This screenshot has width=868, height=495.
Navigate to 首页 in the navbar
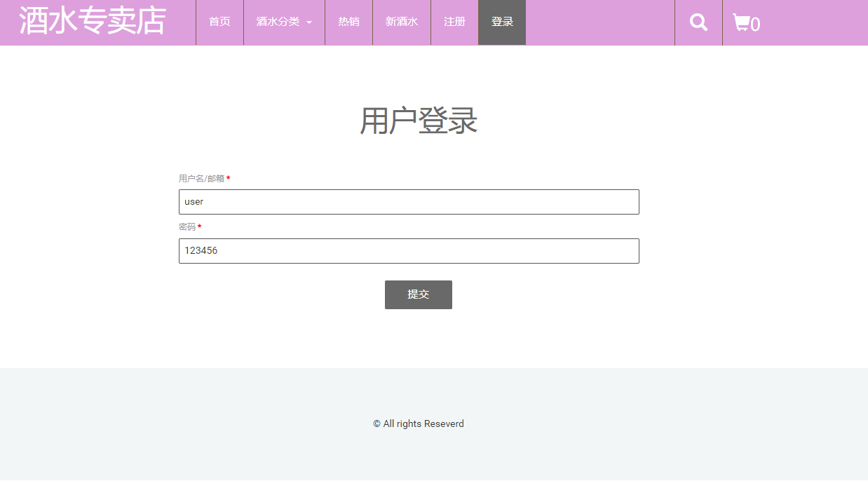(219, 22)
